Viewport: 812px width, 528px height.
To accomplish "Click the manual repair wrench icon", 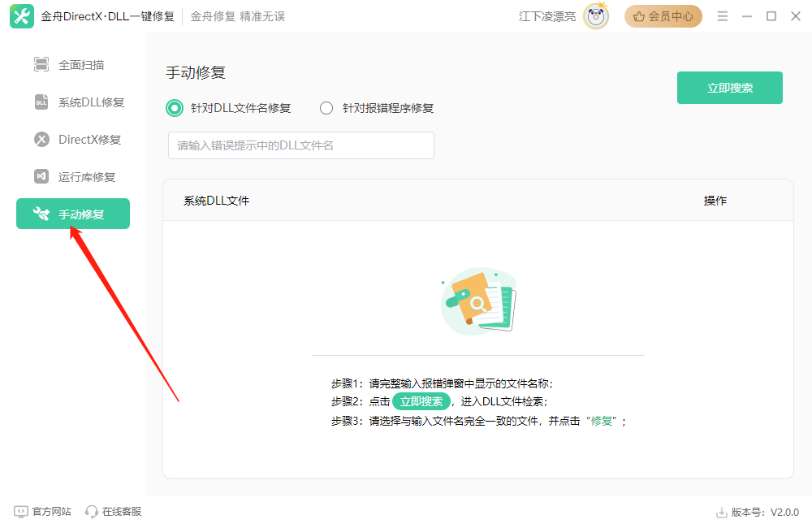I will click(x=41, y=214).
